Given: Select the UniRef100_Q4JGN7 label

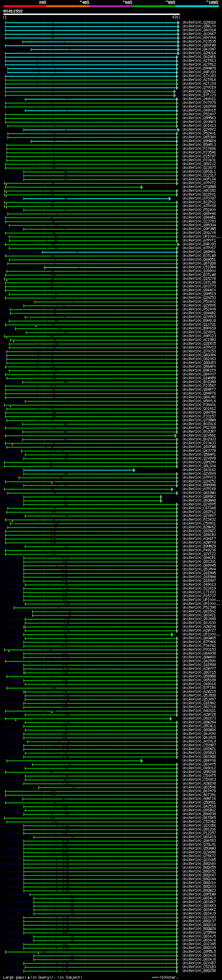Looking at the screenshot, I should click(x=199, y=49).
